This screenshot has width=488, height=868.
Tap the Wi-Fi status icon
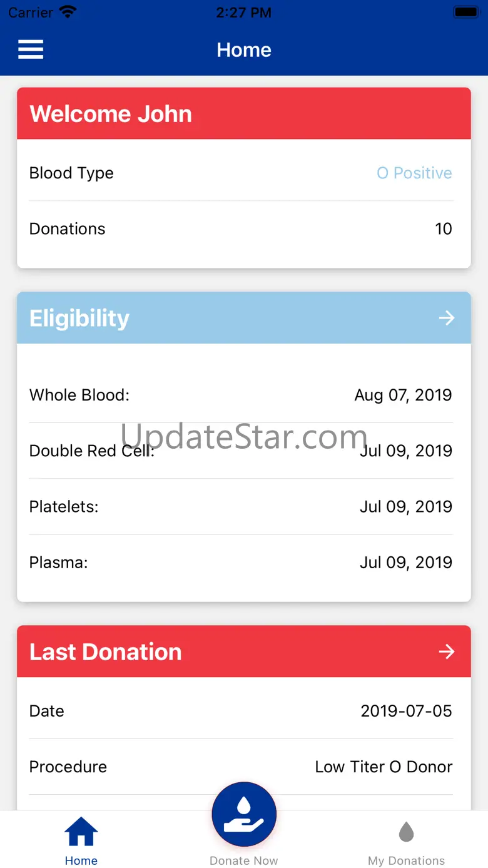(x=68, y=12)
